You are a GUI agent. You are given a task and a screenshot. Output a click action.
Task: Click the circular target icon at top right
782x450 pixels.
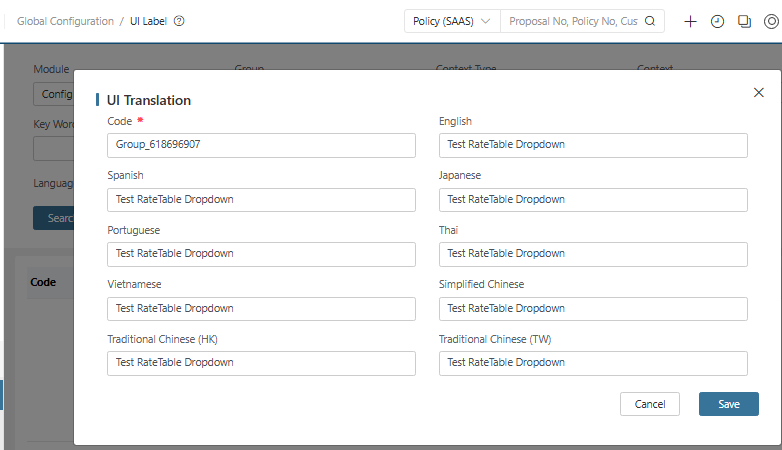pos(771,21)
